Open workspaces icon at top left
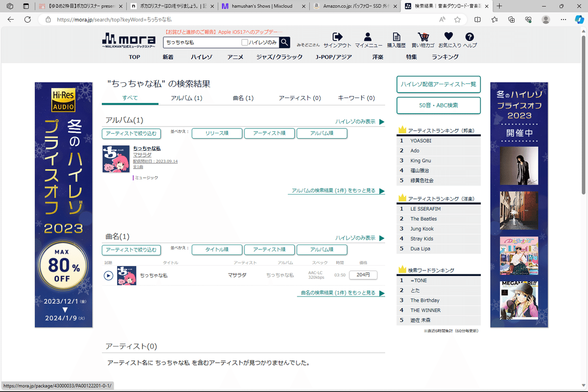 (x=10, y=6)
